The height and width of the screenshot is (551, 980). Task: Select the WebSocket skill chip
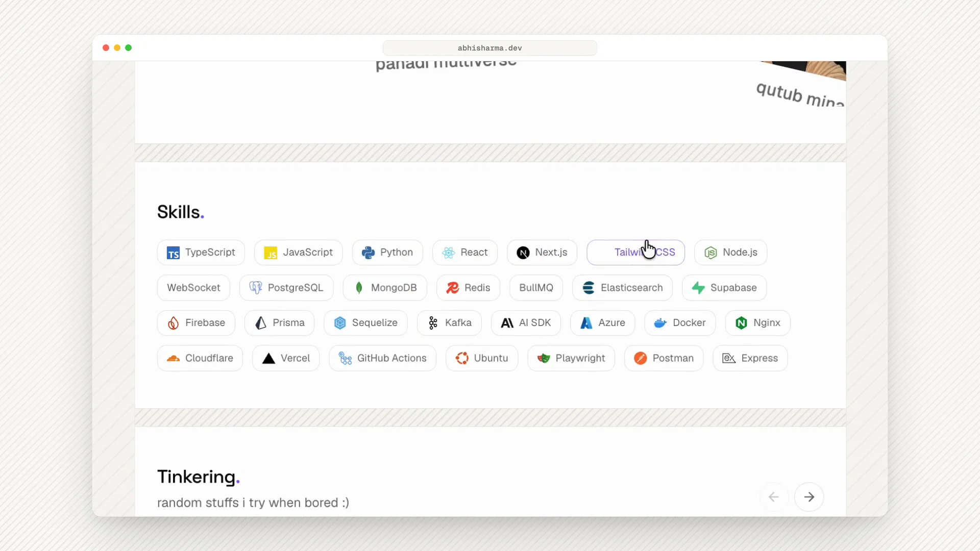193,288
